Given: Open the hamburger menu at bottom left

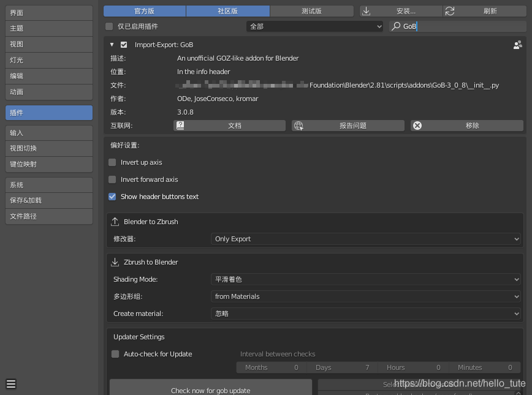Looking at the screenshot, I should [x=11, y=383].
